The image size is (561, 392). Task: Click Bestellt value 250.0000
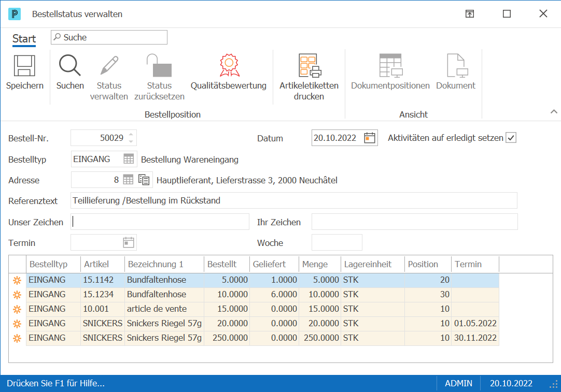[x=227, y=338]
